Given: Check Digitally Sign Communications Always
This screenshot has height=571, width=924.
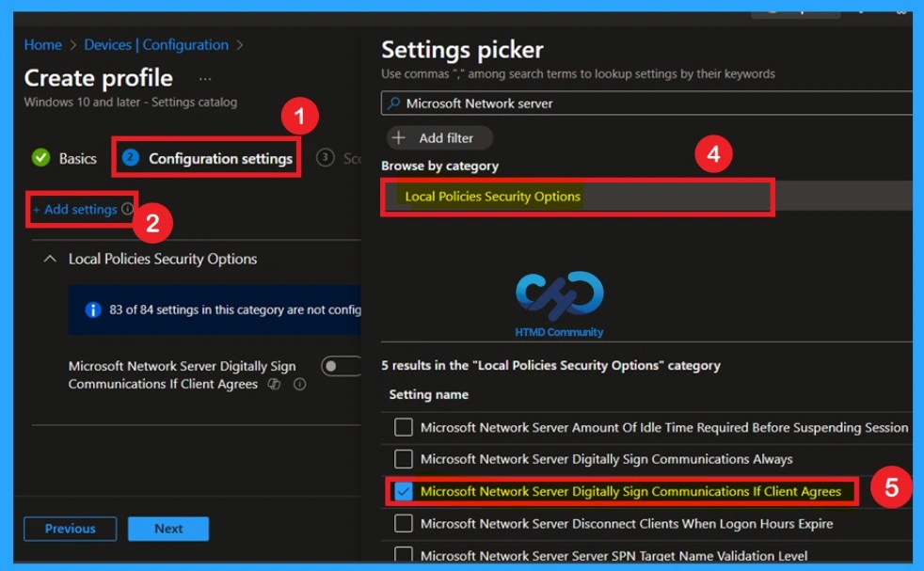Looking at the screenshot, I should (x=404, y=459).
